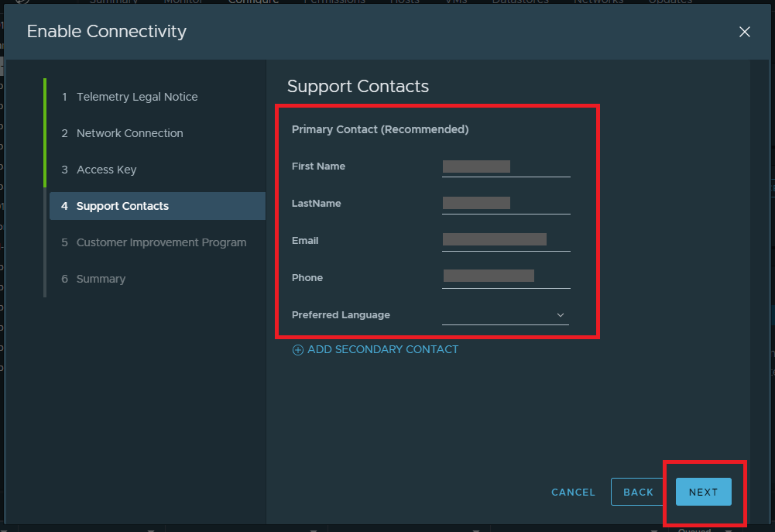Viewport: 775px width, 532px height.
Task: Click the Primary Contact (Recommended) heading
Action: tap(380, 129)
